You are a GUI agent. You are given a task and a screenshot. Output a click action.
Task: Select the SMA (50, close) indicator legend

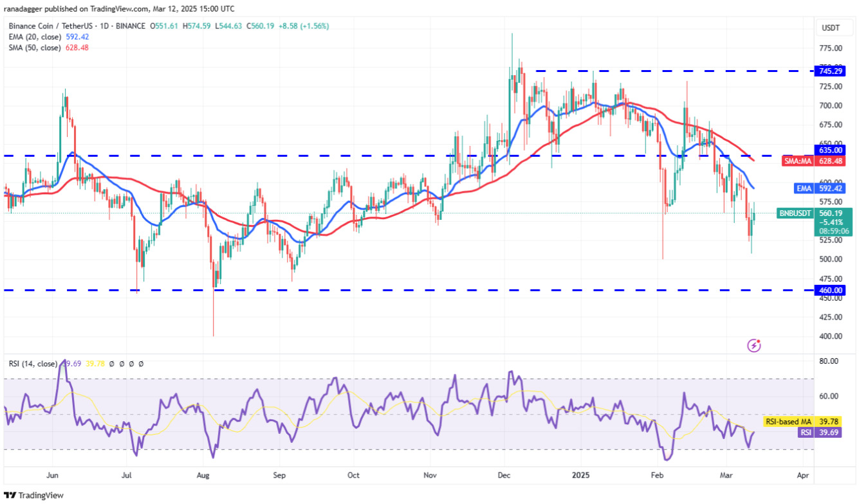point(35,48)
